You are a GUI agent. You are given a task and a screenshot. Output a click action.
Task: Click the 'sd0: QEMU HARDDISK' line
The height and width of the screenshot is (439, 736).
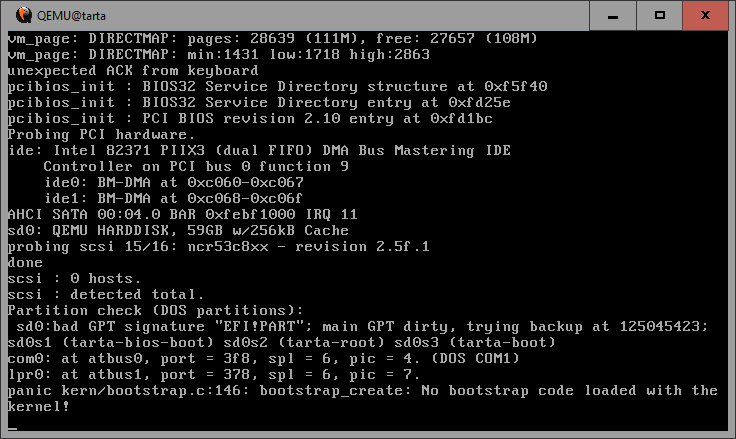click(180, 230)
